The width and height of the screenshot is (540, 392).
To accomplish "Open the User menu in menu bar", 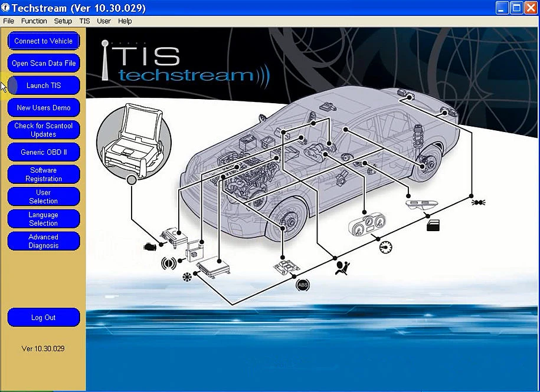I will coord(104,21).
